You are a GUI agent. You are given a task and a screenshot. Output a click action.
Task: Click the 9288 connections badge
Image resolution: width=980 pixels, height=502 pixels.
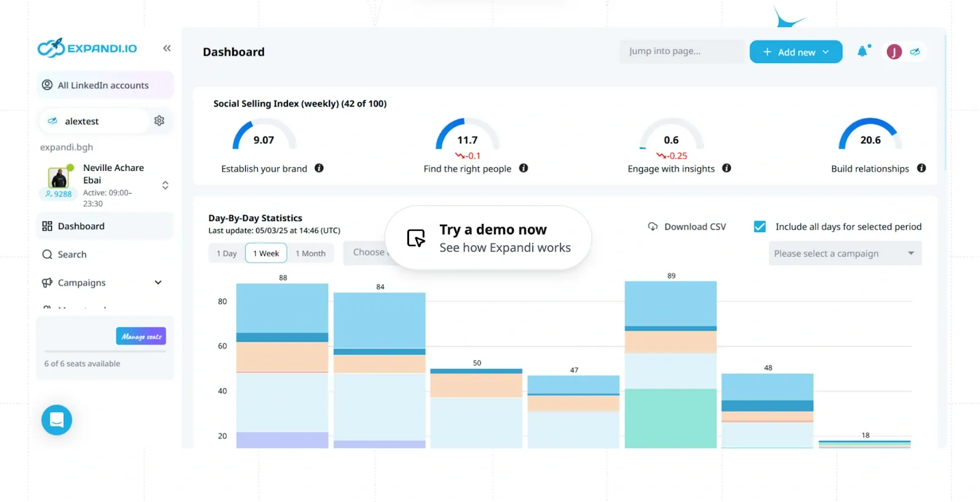(59, 194)
